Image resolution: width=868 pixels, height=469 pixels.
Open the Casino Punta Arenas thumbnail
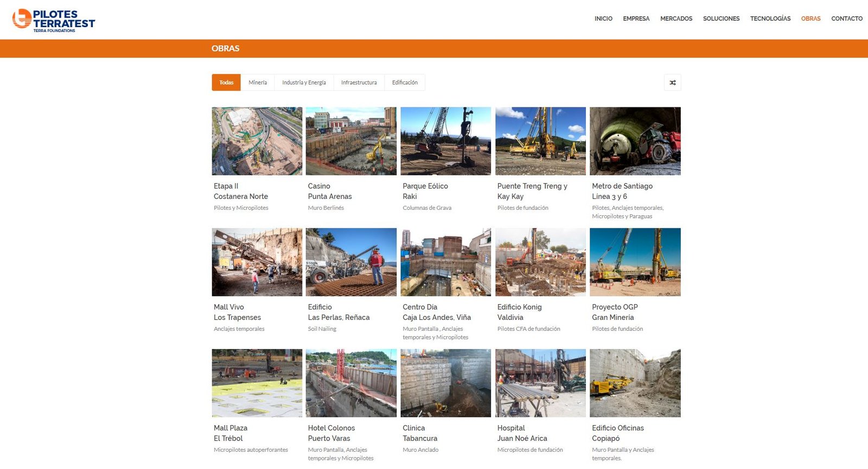(351, 141)
